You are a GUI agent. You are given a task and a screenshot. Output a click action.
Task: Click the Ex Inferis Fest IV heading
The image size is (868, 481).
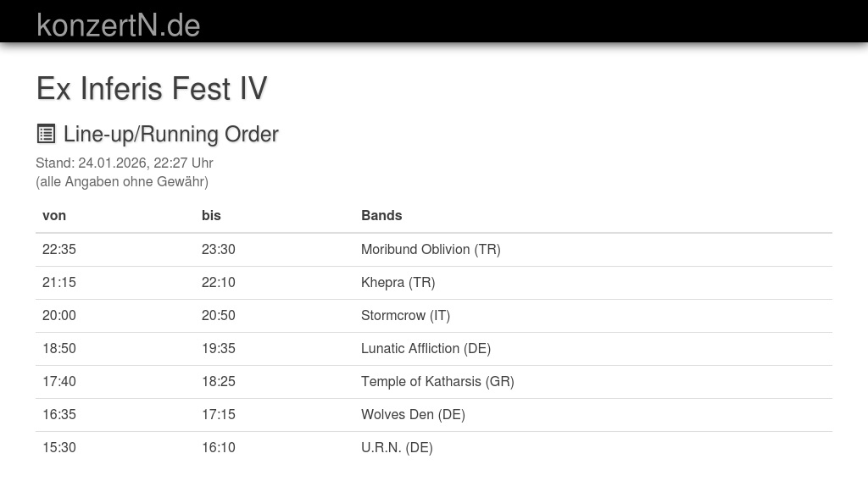[x=152, y=88]
